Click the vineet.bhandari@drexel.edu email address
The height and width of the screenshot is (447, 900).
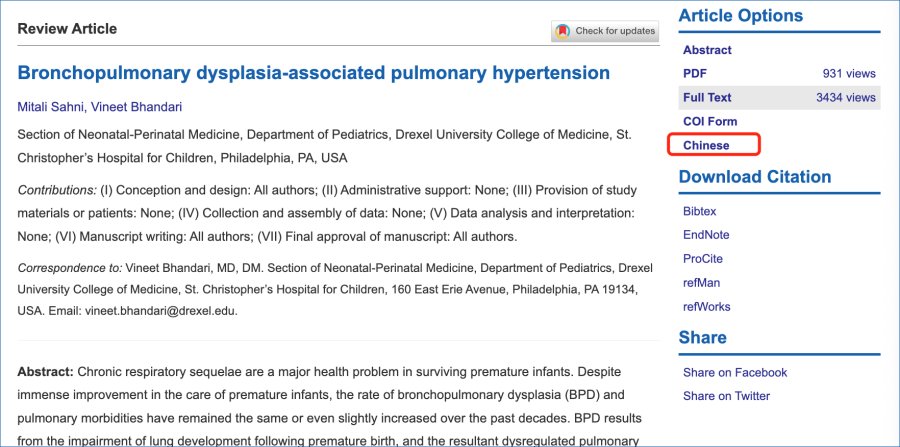pos(160,312)
